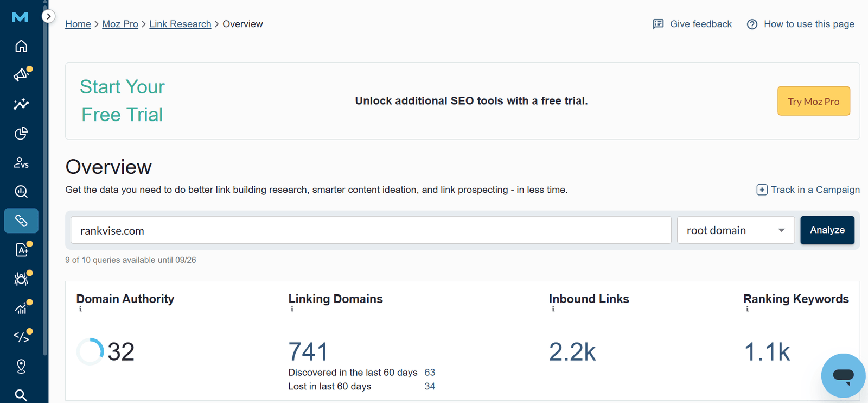Open the chat support bubble
The width and height of the screenshot is (868, 403).
(x=844, y=375)
